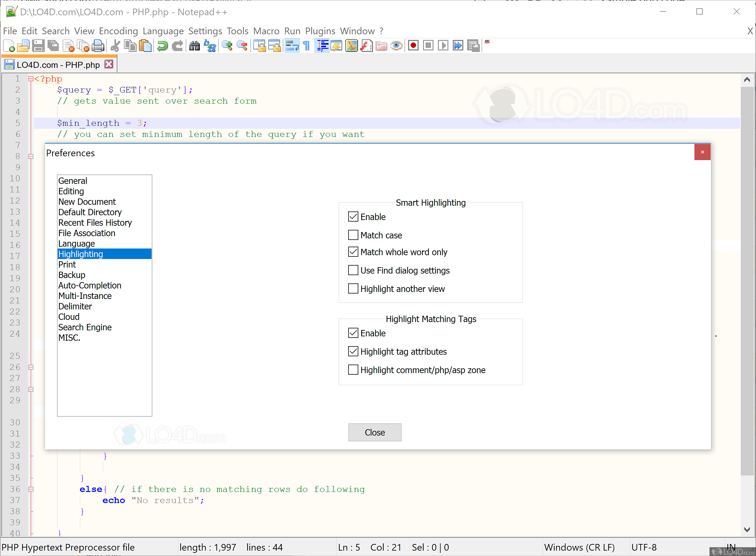Open the Encoding menu
756x556 pixels.
pyautogui.click(x=118, y=31)
